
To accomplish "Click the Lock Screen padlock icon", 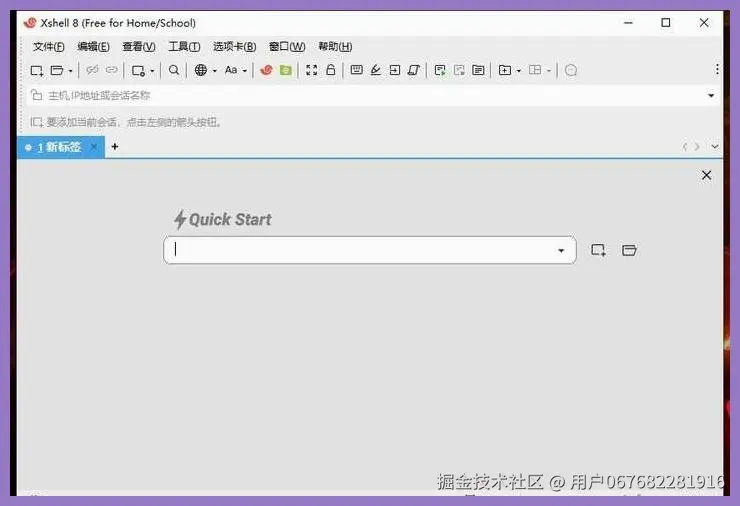I will pos(331,70).
